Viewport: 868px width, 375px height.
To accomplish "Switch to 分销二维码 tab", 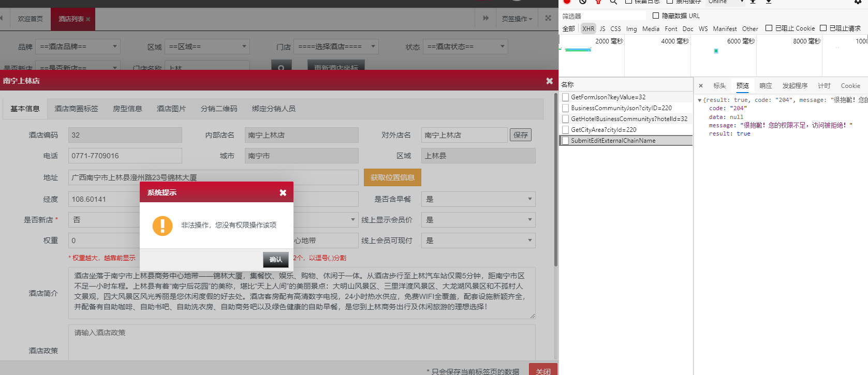I will tap(219, 109).
